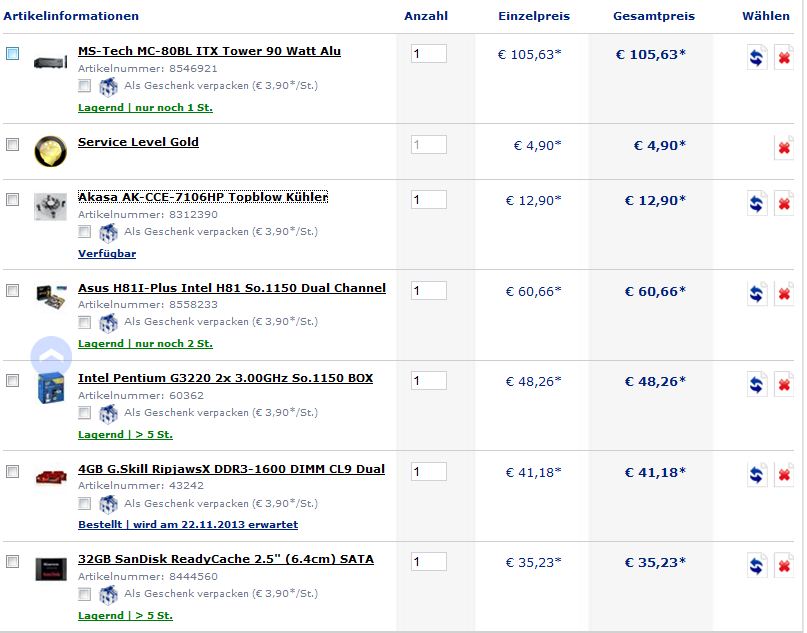
Task: Click refresh icon for G.Skill RipjawsX row
Action: click(x=757, y=475)
